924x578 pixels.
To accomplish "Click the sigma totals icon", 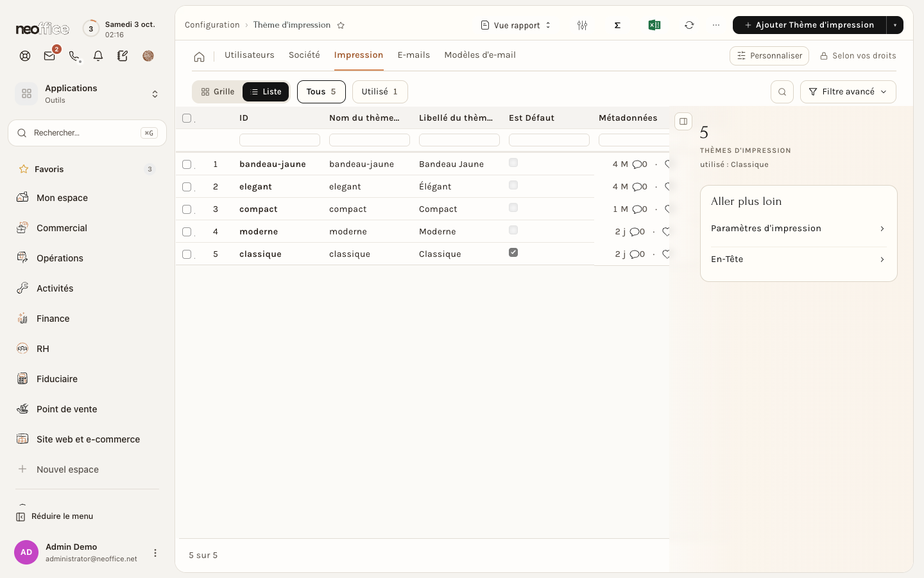I will coord(617,25).
